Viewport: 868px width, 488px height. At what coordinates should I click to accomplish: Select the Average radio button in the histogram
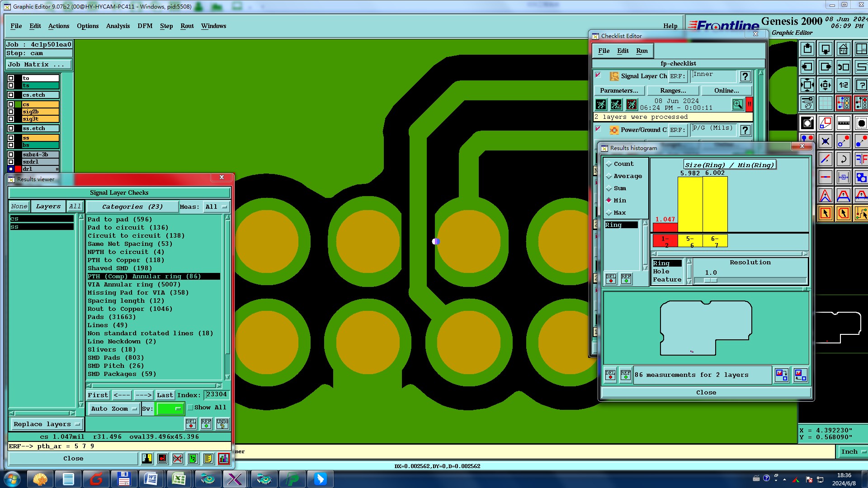point(609,176)
